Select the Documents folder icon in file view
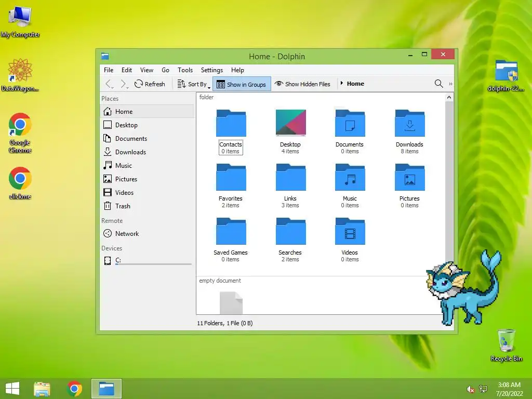Viewport: 532px width, 399px height. pyautogui.click(x=350, y=123)
